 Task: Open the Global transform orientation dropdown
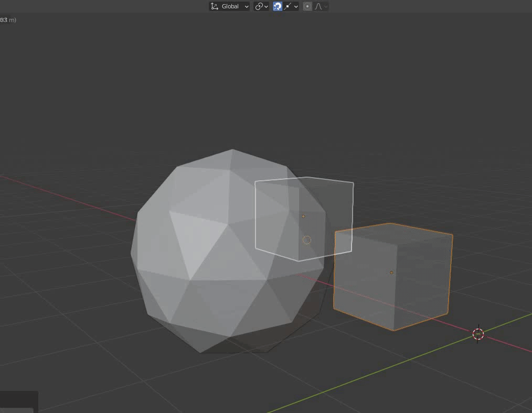point(233,6)
